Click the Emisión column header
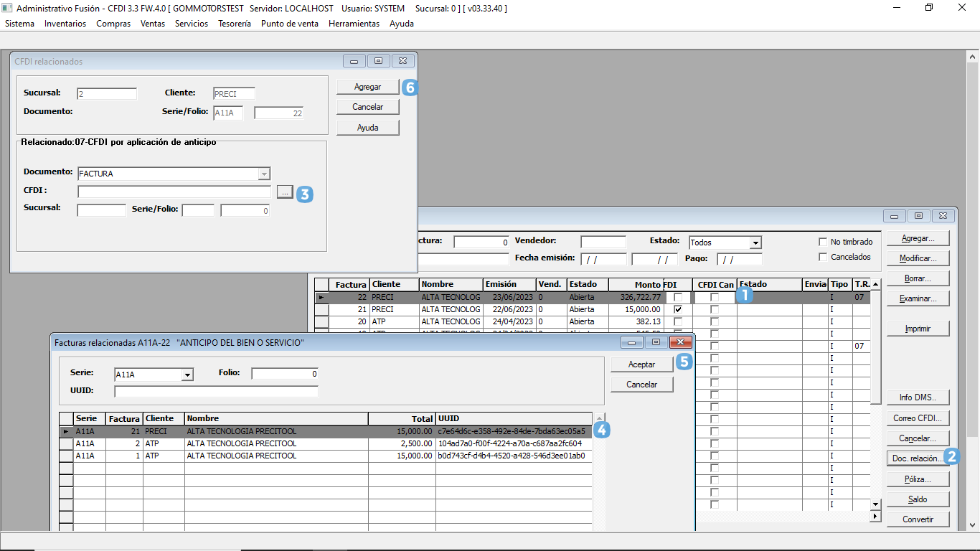This screenshot has width=980, height=551. [510, 285]
